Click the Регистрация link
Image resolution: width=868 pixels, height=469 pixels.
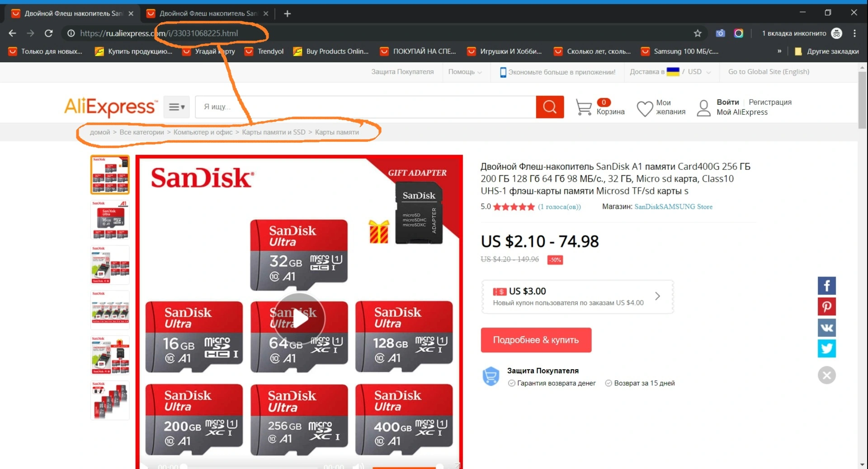770,102
